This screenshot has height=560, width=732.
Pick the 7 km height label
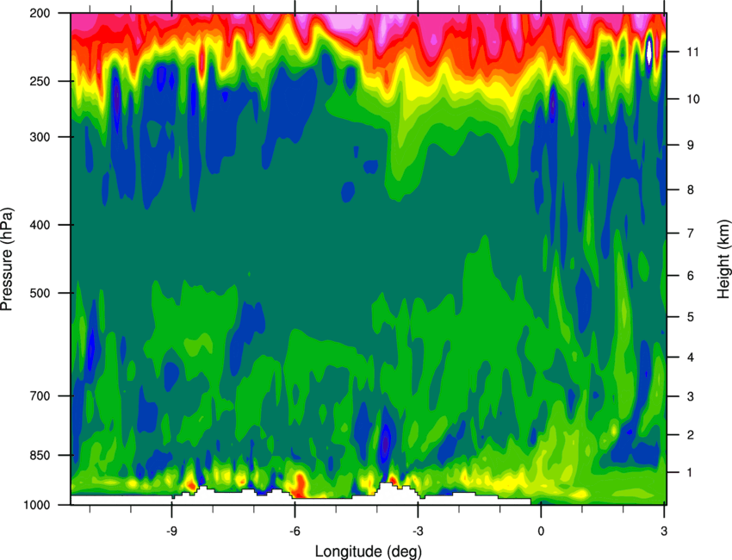[690, 233]
